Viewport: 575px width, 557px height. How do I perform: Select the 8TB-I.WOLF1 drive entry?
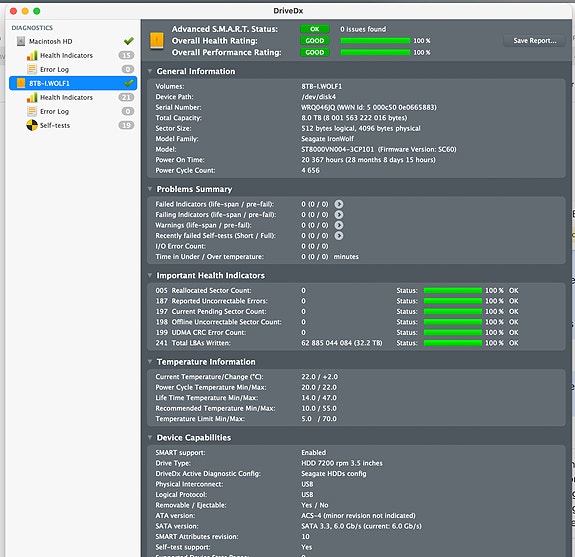coord(73,83)
